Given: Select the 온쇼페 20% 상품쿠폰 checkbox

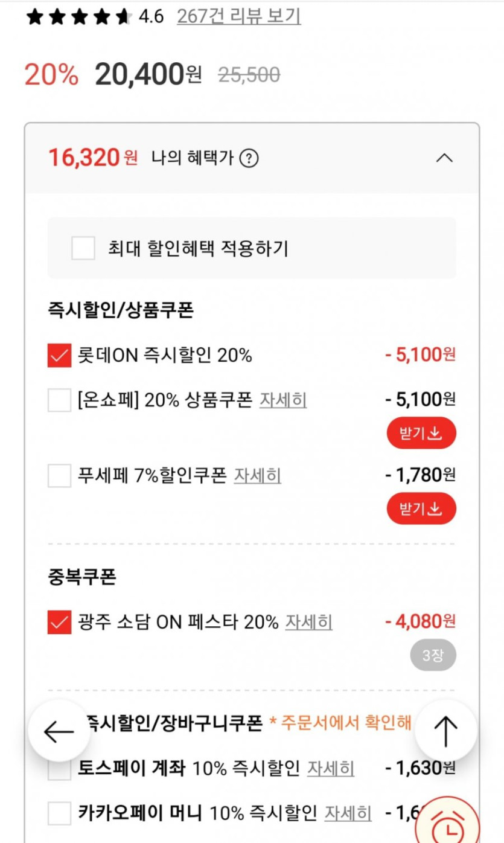Looking at the screenshot, I should pyautogui.click(x=60, y=400).
